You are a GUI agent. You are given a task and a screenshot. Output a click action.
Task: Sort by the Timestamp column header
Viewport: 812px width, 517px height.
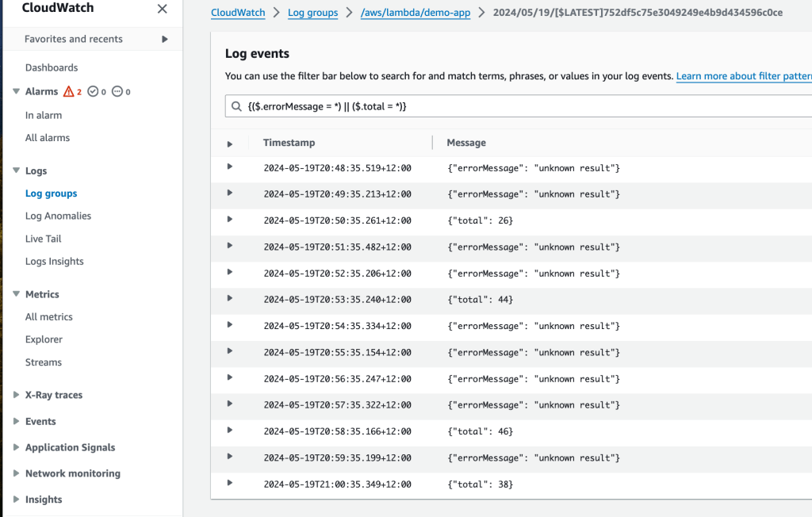[x=289, y=143]
